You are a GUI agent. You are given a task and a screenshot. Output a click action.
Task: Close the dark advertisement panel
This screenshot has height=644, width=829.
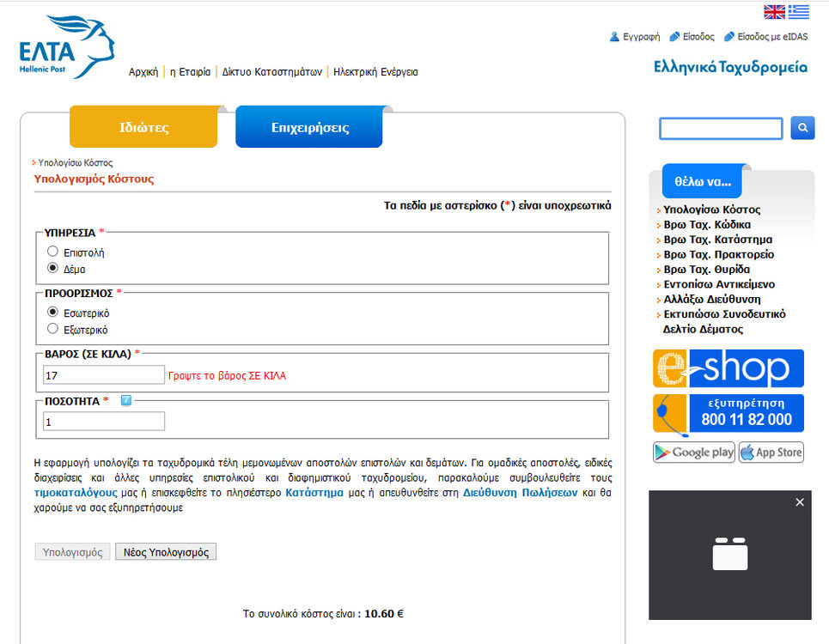click(x=800, y=502)
